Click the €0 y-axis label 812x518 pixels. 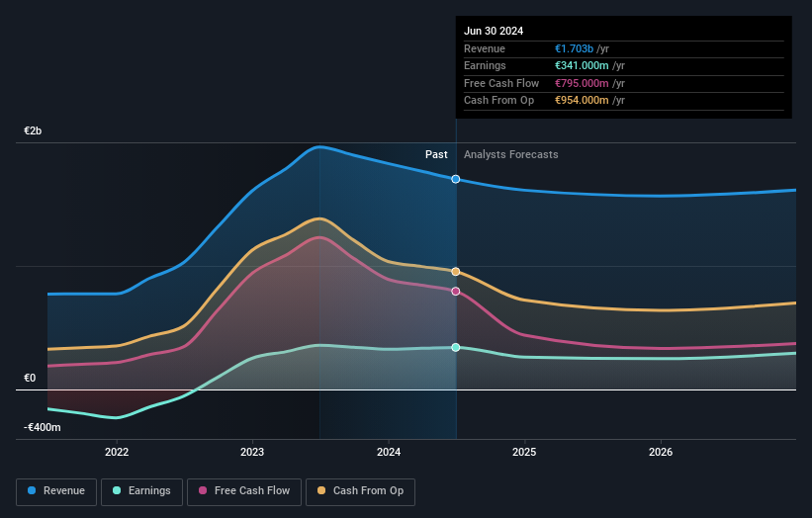(30, 378)
